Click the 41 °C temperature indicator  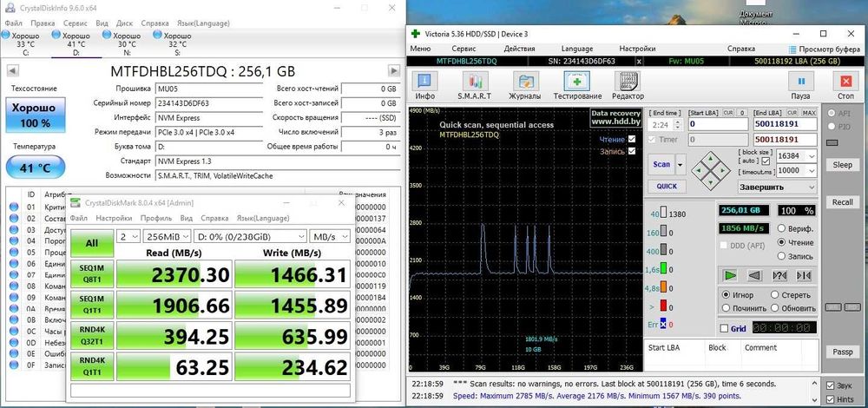(x=36, y=168)
